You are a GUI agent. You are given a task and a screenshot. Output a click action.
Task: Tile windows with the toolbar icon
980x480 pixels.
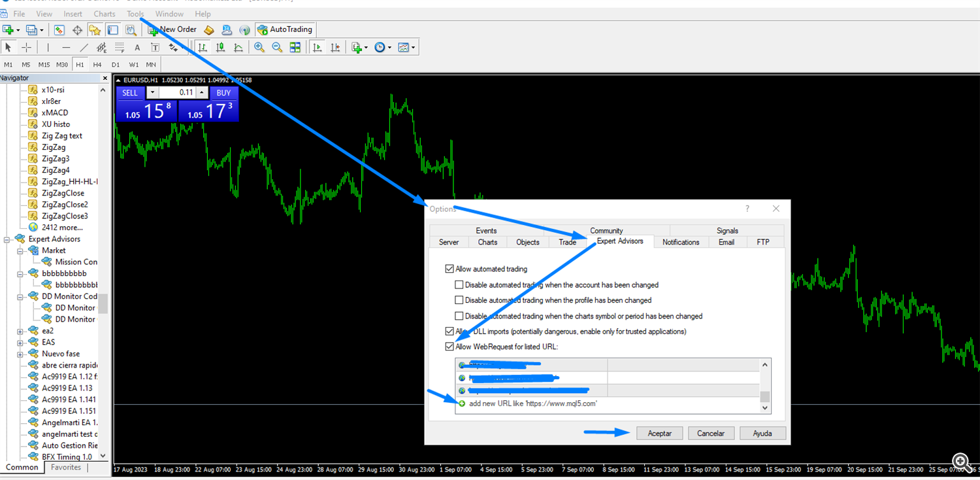[295, 47]
